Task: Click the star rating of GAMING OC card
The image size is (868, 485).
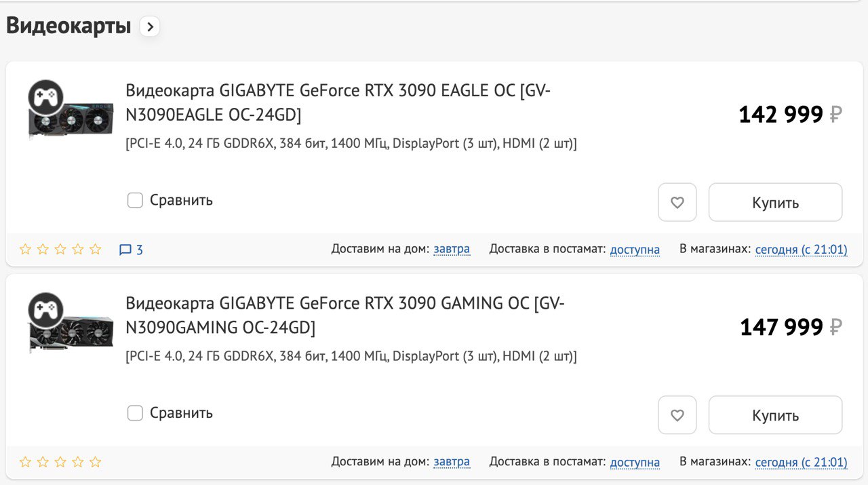Action: [x=60, y=463]
